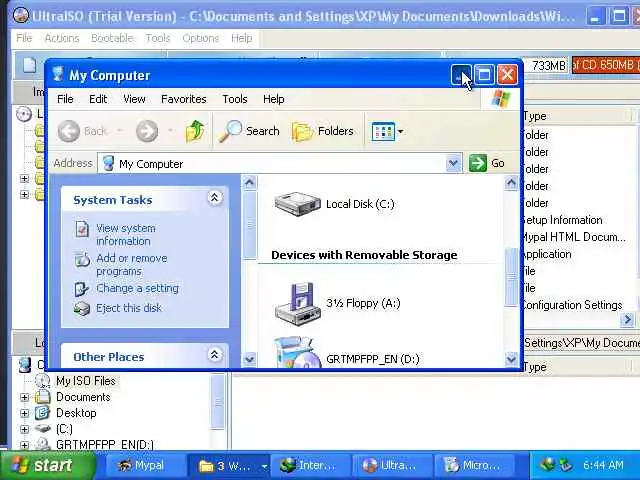Expand (C:) node in UltraISO tree
The height and width of the screenshot is (480, 640).
(24, 429)
